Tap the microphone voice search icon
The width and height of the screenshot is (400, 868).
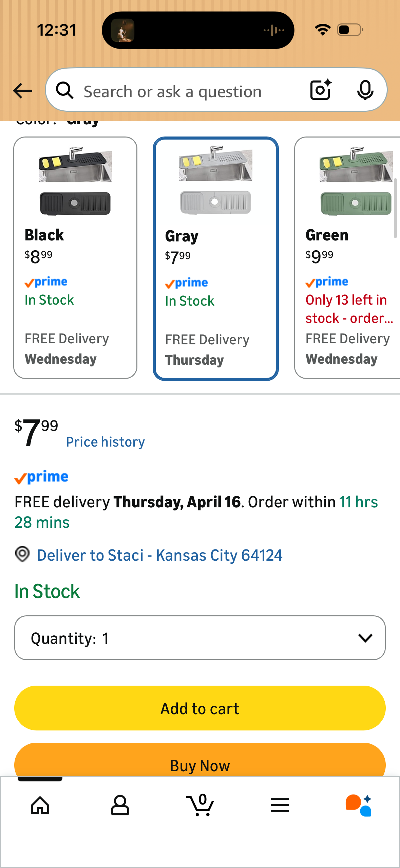pyautogui.click(x=365, y=90)
